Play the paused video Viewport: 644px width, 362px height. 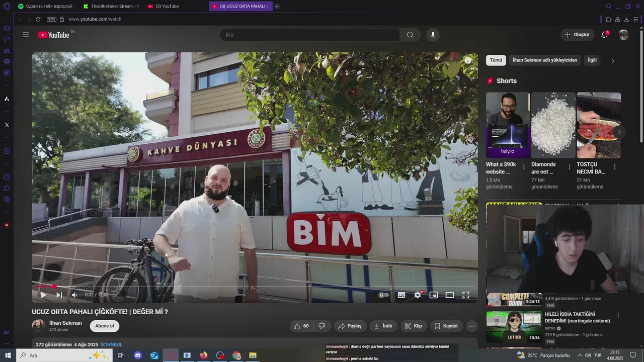click(x=43, y=295)
